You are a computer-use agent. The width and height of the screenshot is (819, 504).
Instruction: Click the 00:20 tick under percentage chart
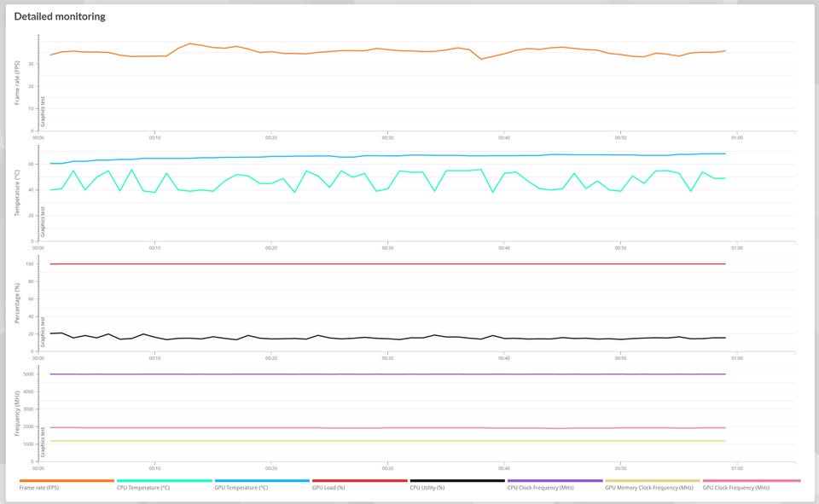click(271, 358)
